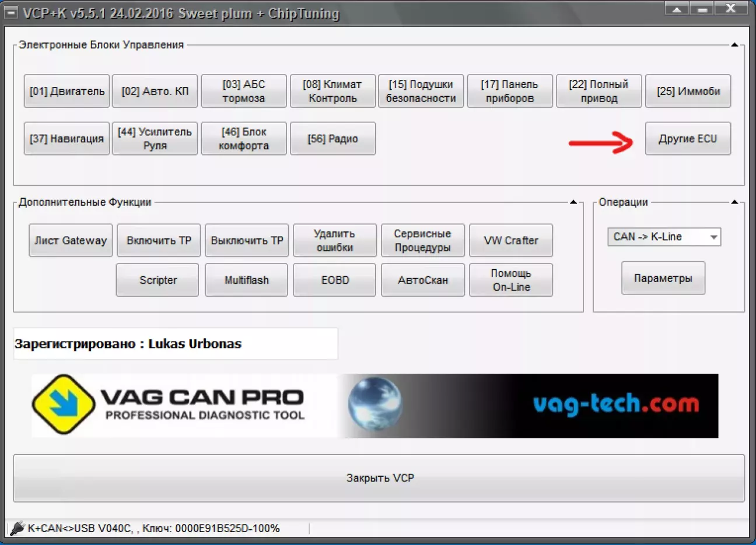
Task: Launch the АвтоСкан function
Action: pyautogui.click(x=422, y=280)
